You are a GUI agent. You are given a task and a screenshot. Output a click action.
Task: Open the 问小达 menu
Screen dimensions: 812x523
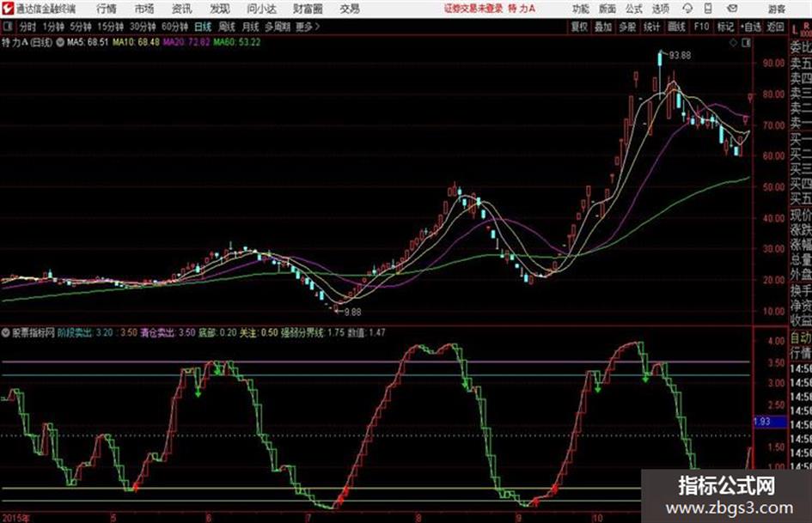coord(261,9)
